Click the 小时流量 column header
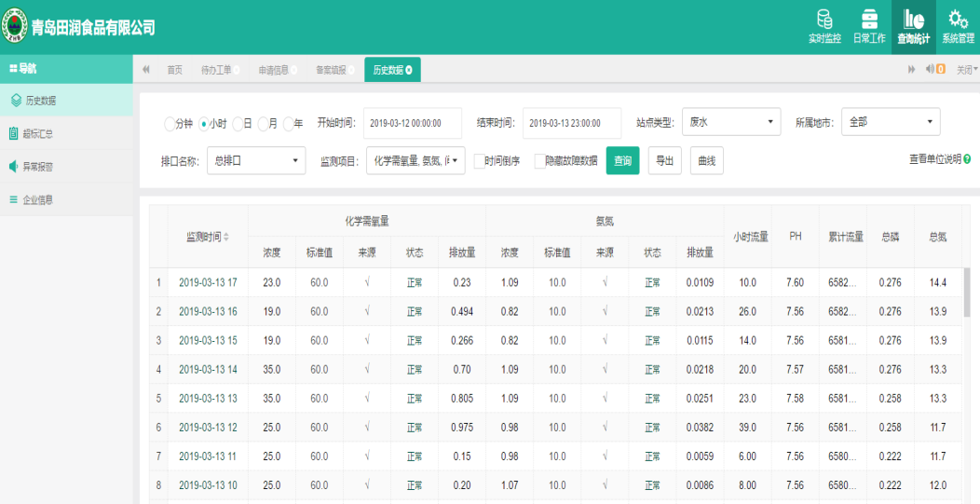Viewport: 980px width, 504px height. tap(747, 237)
